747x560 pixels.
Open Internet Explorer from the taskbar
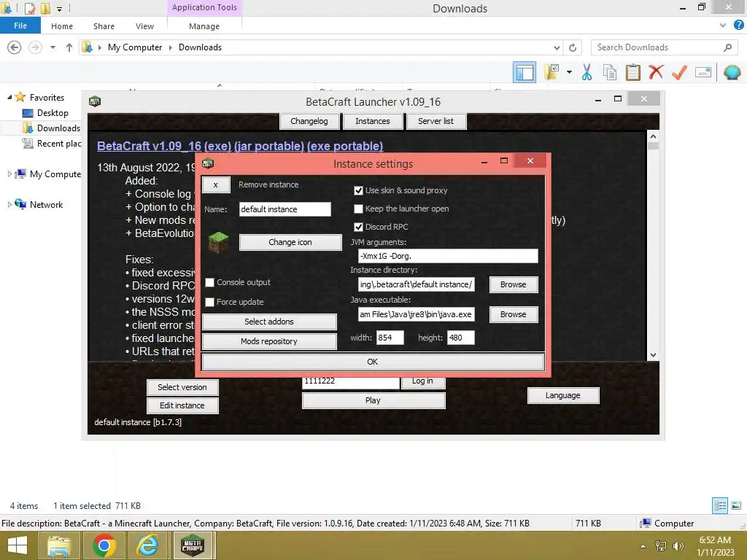[x=147, y=545]
